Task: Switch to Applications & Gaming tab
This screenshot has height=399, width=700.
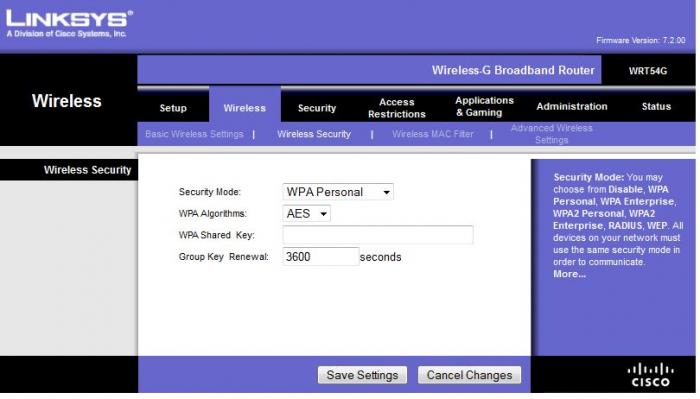Action: point(484,107)
